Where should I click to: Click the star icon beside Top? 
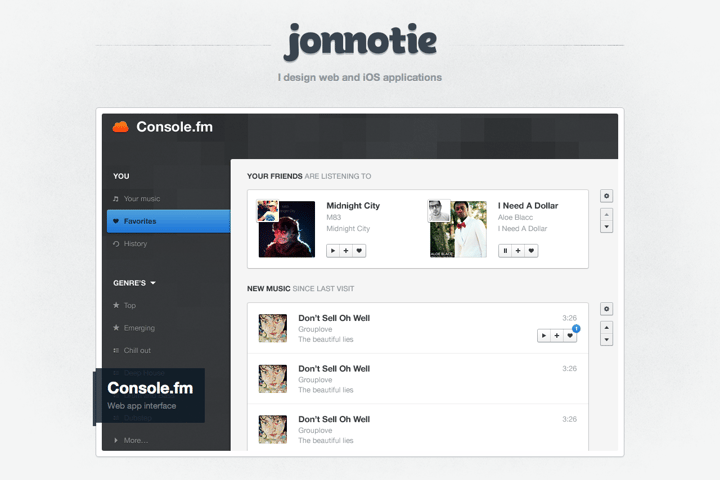pyautogui.click(x=116, y=305)
